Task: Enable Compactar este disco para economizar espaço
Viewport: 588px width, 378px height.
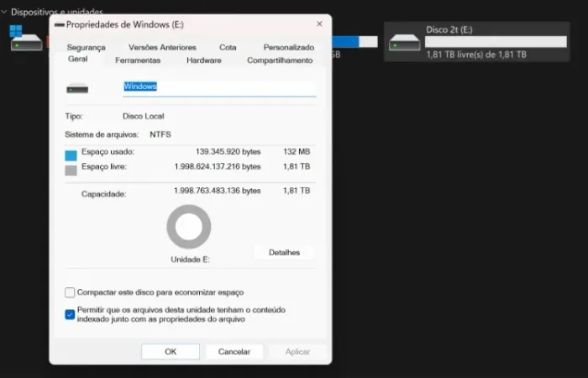Action: (70, 292)
